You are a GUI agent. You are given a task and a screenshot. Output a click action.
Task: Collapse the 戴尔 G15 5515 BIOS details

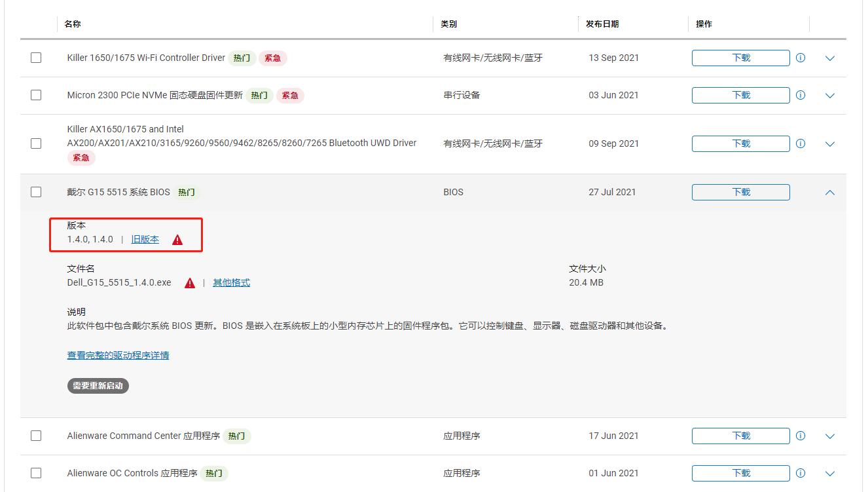(x=829, y=192)
